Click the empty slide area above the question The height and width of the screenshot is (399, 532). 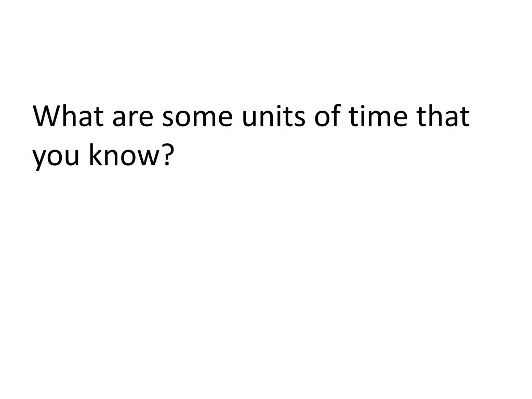(x=266, y=47)
